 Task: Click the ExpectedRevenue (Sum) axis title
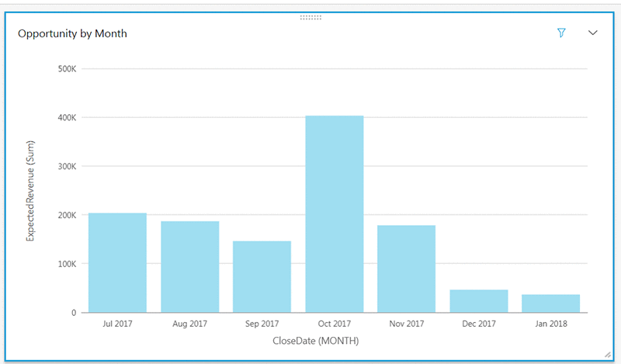click(x=30, y=191)
